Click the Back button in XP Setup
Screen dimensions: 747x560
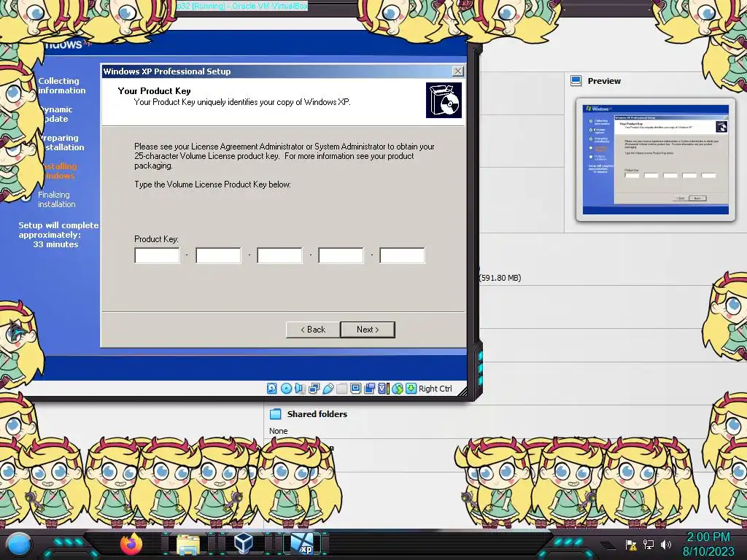pyautogui.click(x=313, y=330)
